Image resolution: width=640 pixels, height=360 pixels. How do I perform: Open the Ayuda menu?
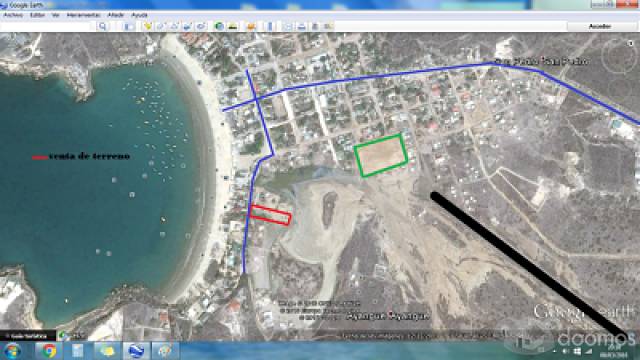140,15
